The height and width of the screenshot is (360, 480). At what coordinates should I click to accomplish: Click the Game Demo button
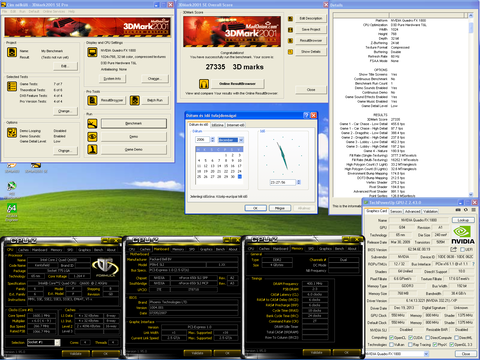click(x=134, y=150)
